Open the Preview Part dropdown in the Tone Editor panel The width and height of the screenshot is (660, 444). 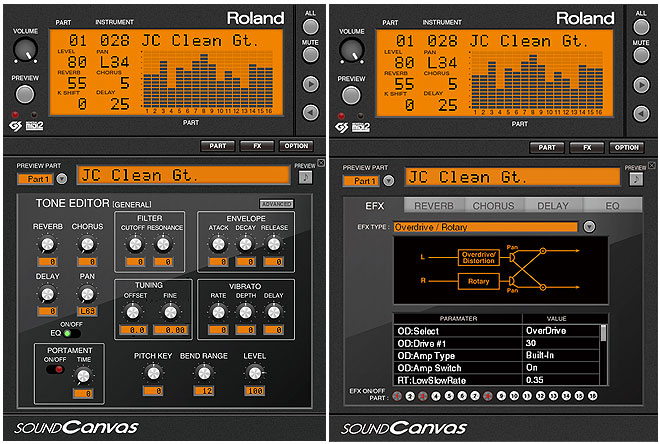point(63,180)
